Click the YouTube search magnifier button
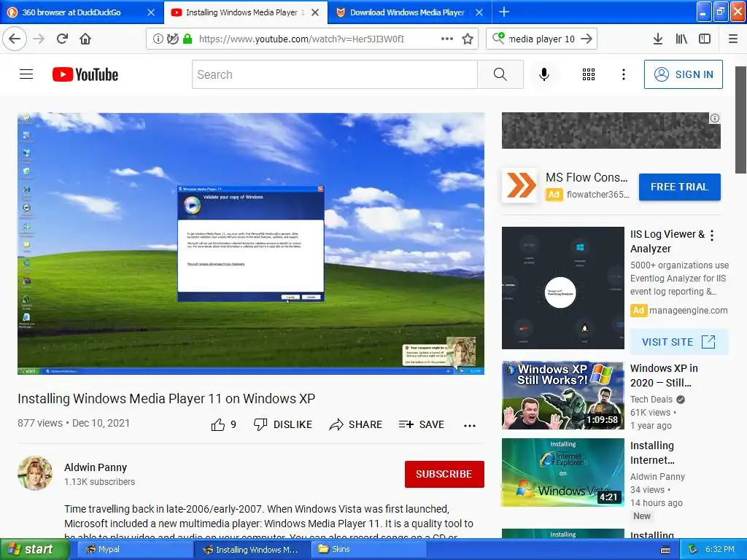 [x=500, y=74]
